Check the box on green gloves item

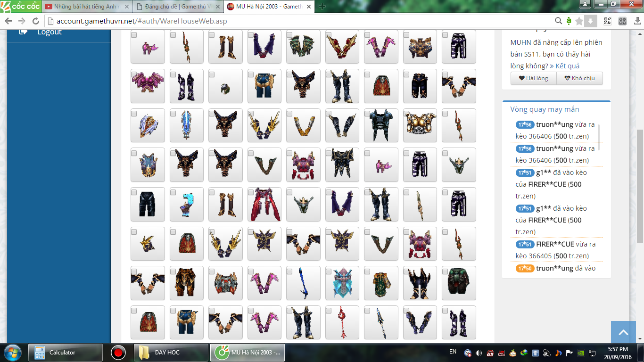pos(289,35)
